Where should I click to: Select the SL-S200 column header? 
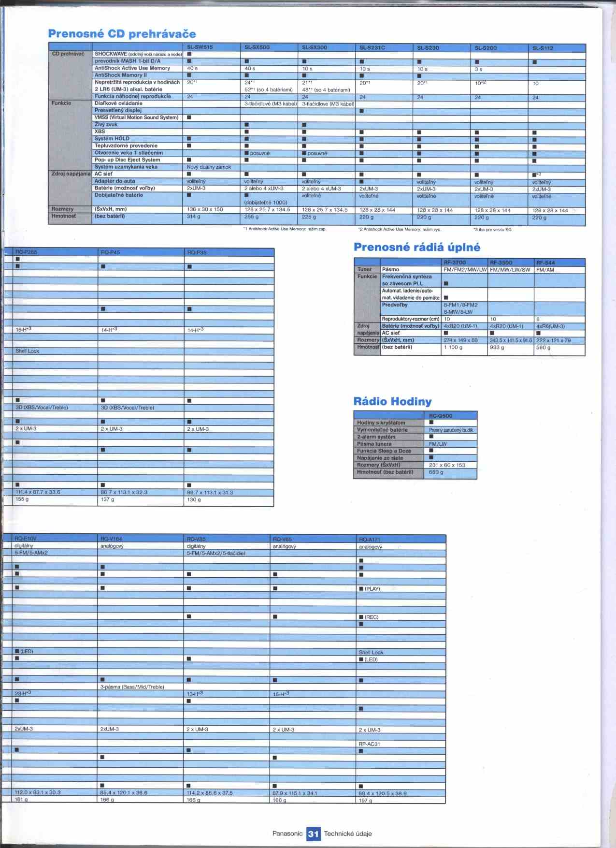(486, 48)
